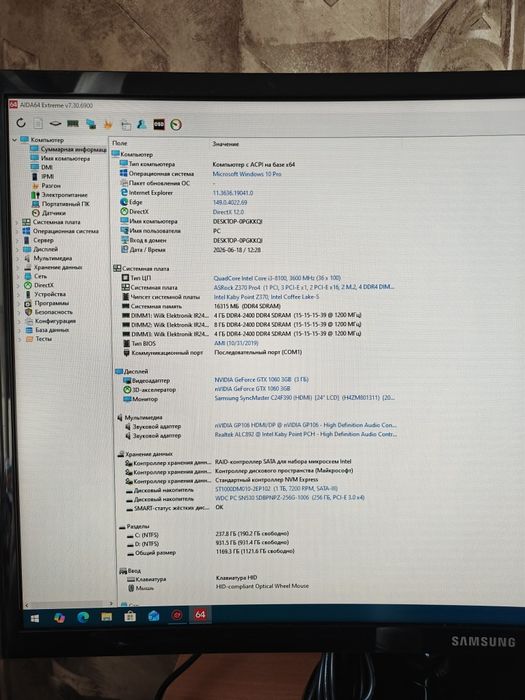Viewport: 525px width, 700px height.
Task: Expand the Мультимедиа tree node
Action: [18, 258]
